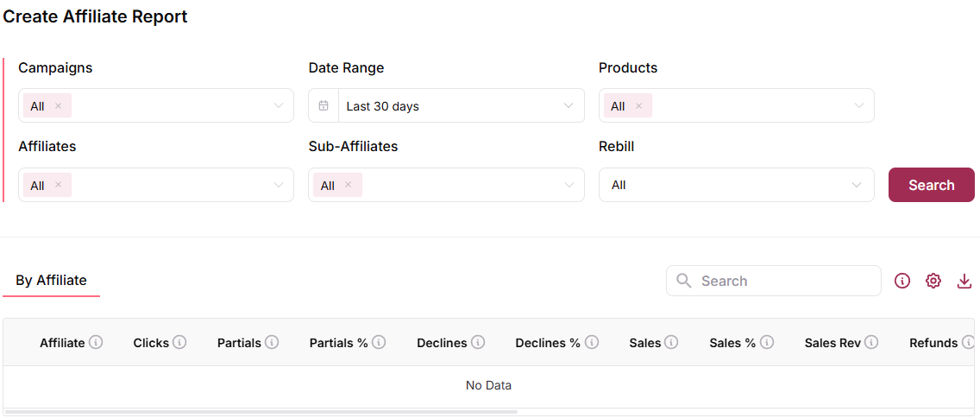Click the calendar icon in Date Range
This screenshot has height=418, width=980.
pyautogui.click(x=324, y=105)
